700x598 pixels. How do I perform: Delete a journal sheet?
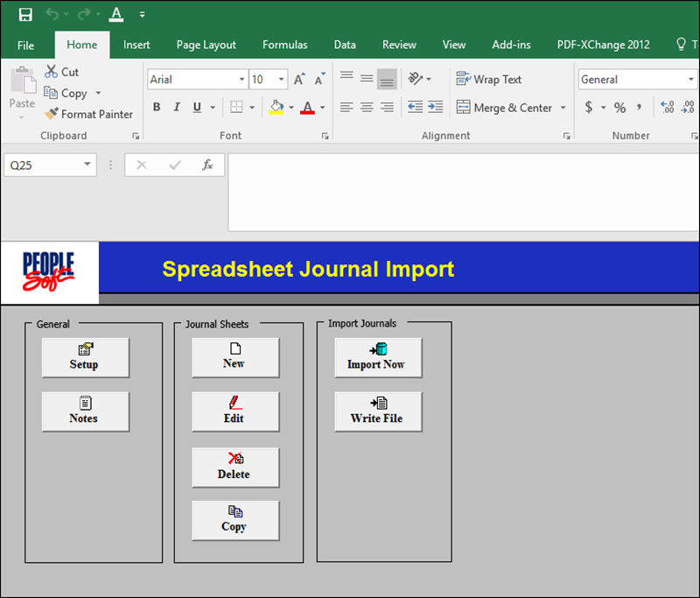[x=235, y=468]
